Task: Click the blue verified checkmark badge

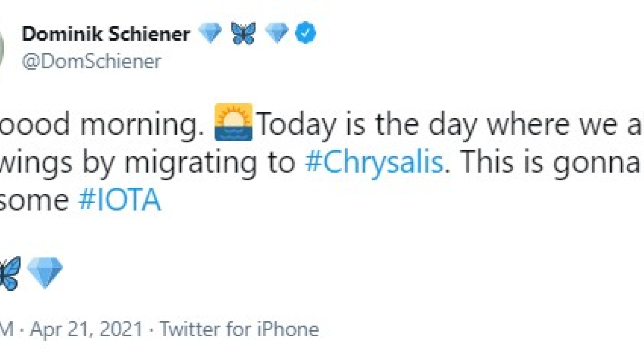Action: 305,33
